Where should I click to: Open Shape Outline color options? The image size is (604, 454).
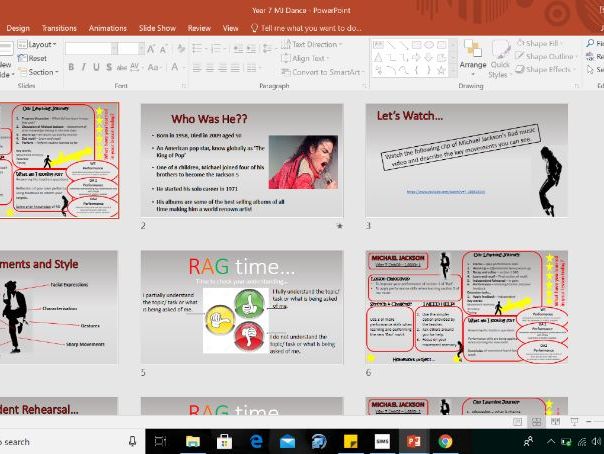tap(546, 56)
